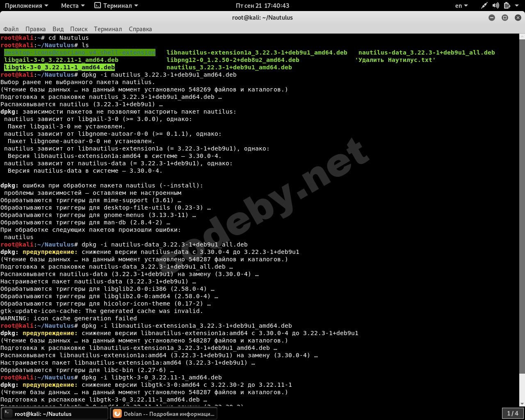Click 'Пакет libgnome-autoar-0-0 не установлен.' line

(x=81, y=141)
